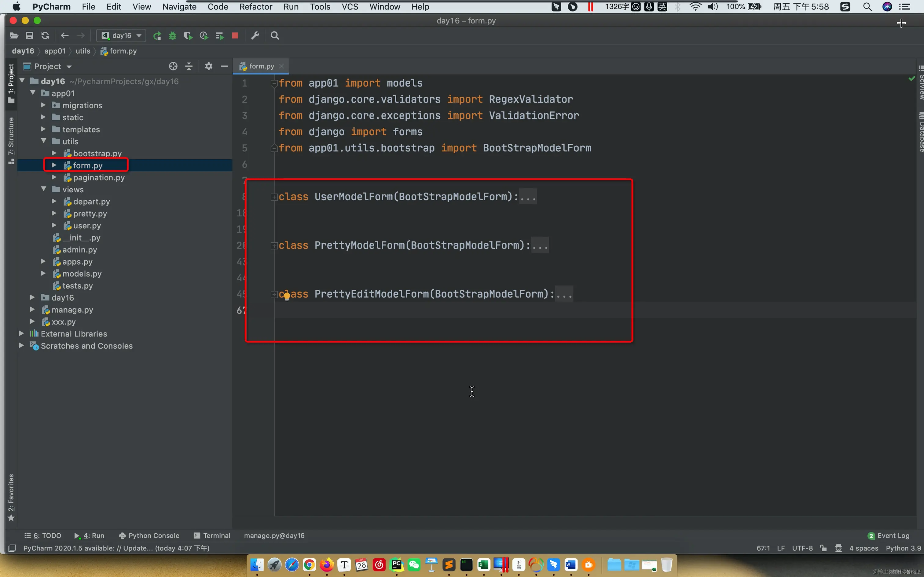This screenshot has height=577, width=924.
Task: Expand the folded UserModelForm class
Action: click(x=274, y=197)
